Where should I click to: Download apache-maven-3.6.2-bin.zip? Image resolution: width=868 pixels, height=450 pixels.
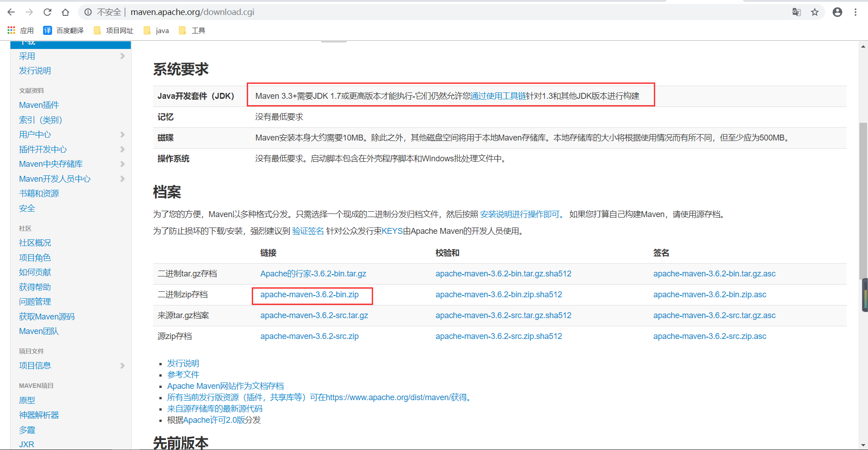tap(310, 295)
